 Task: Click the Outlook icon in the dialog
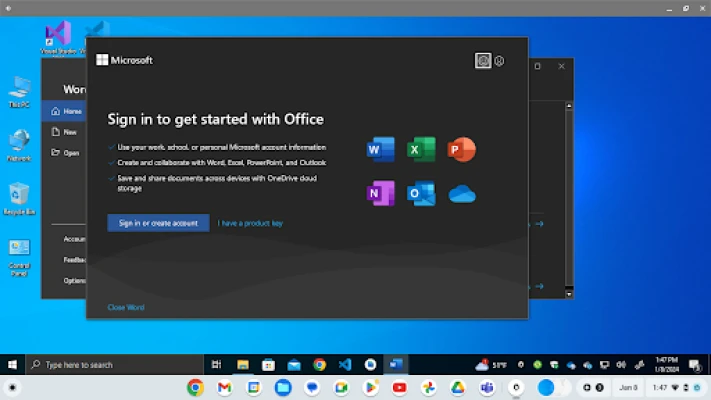coord(421,193)
